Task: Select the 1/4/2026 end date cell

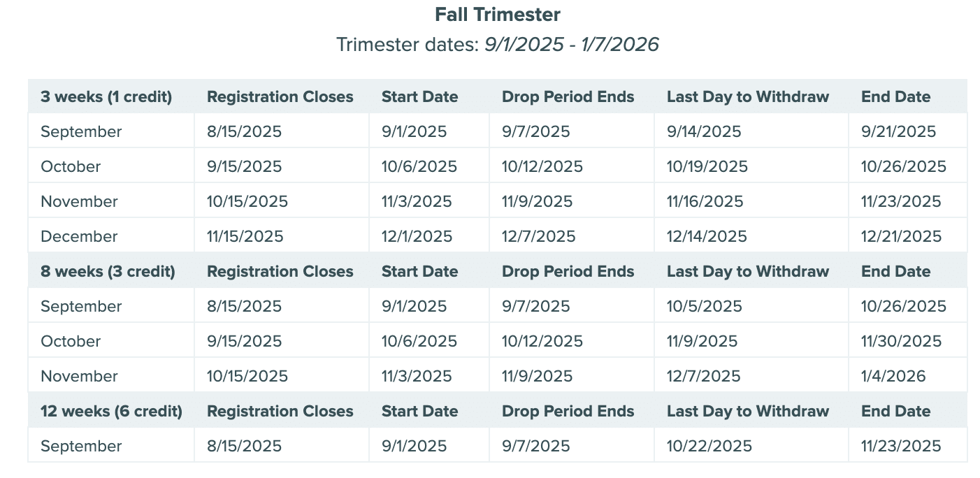Action: (x=893, y=376)
